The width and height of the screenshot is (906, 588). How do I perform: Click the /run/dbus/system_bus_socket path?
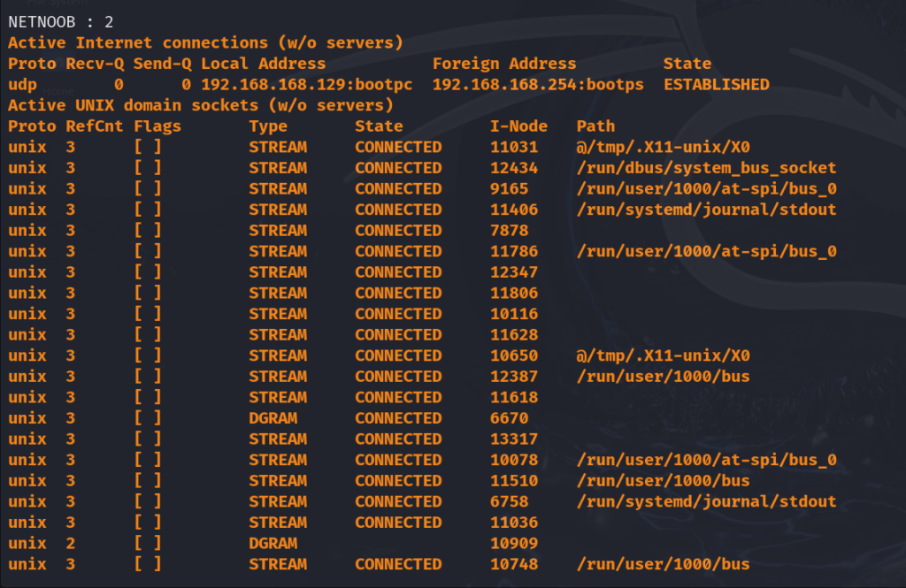(x=707, y=168)
